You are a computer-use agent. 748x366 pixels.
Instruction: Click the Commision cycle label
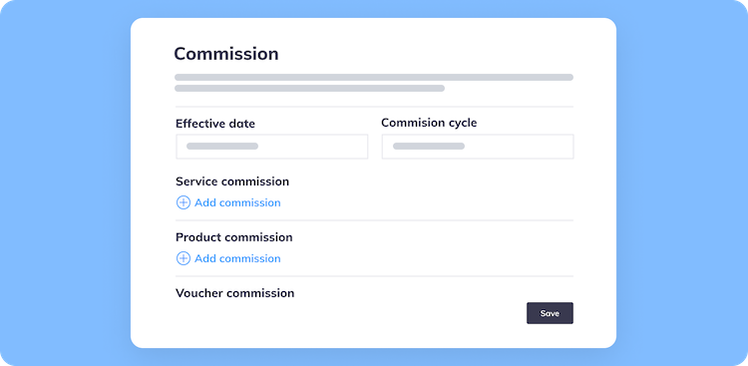point(429,123)
